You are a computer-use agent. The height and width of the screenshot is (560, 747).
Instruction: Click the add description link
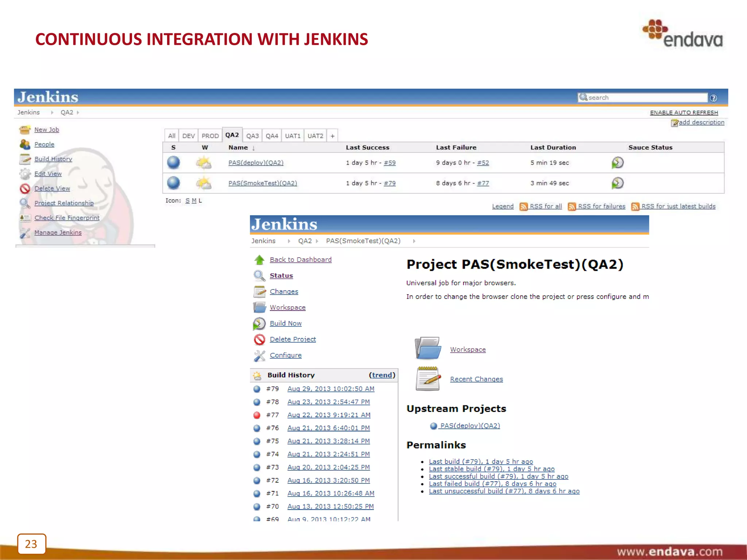701,122
